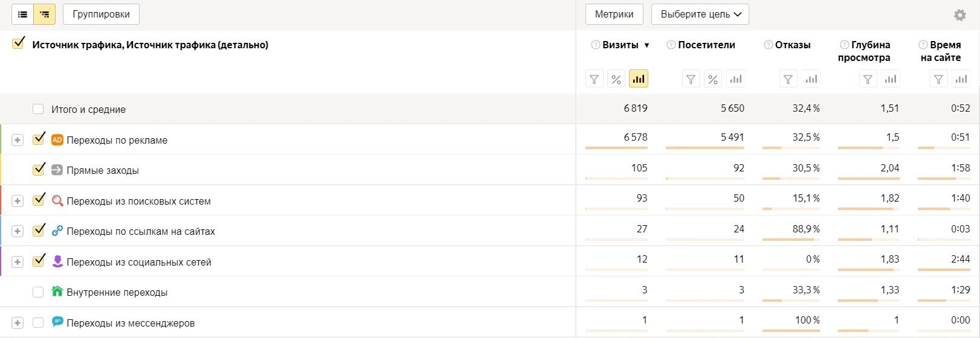Screen dimensions: 980x338
Task: Sort by Визиты column header
Action: pyautogui.click(x=621, y=45)
